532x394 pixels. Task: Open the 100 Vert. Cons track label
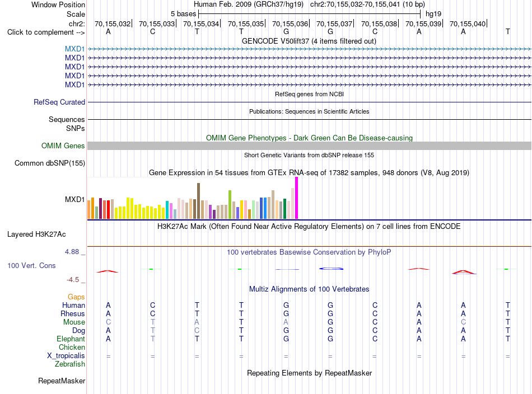coord(31,265)
